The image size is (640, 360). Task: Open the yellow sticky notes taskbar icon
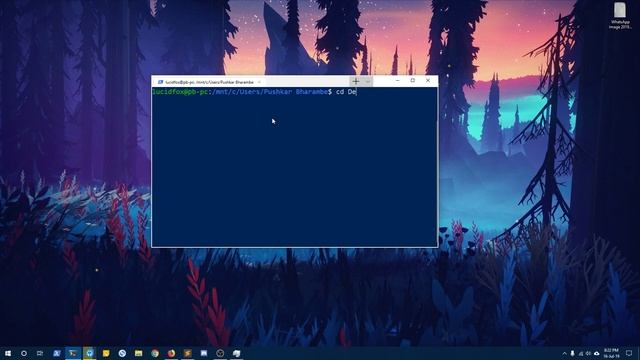click(x=106, y=353)
